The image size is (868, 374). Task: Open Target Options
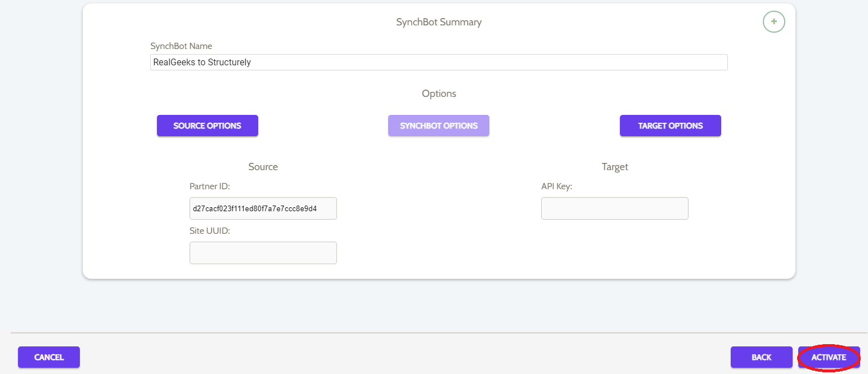(x=671, y=126)
